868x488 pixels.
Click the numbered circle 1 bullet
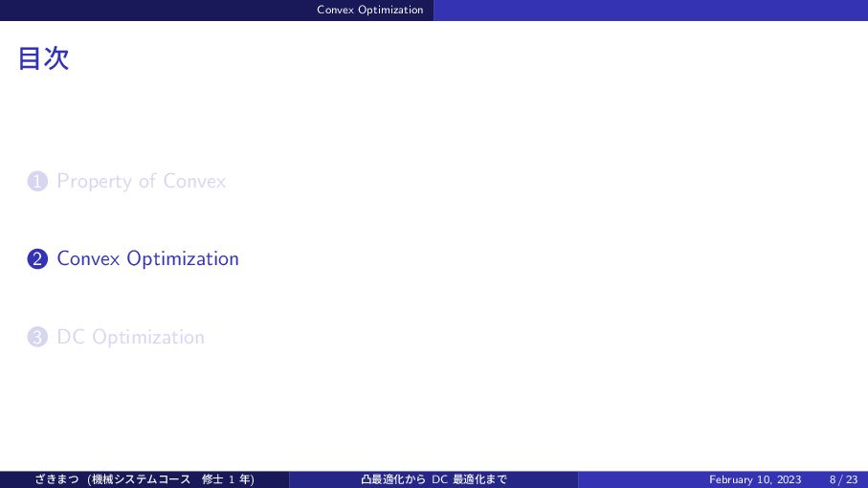coord(37,182)
